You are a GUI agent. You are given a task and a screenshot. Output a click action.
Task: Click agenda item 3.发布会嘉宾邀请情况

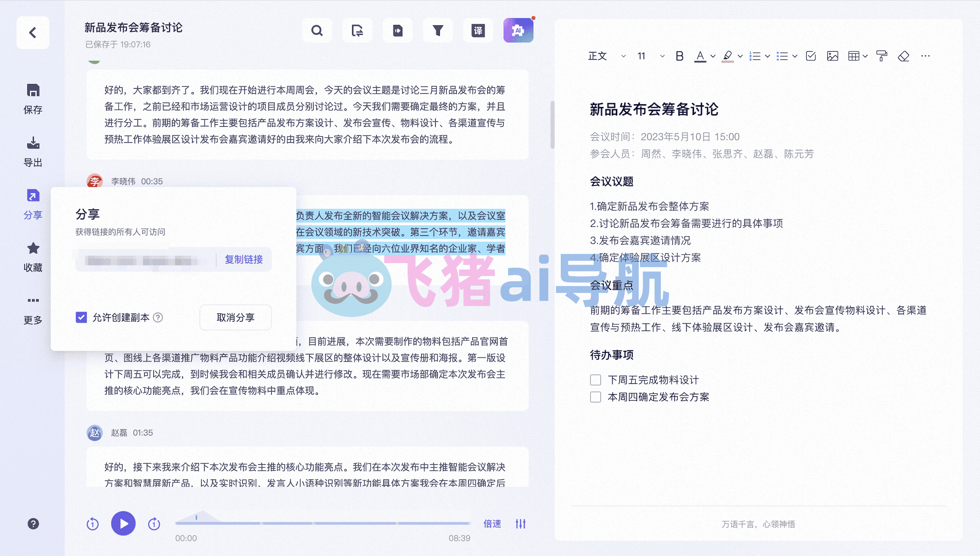tap(640, 241)
